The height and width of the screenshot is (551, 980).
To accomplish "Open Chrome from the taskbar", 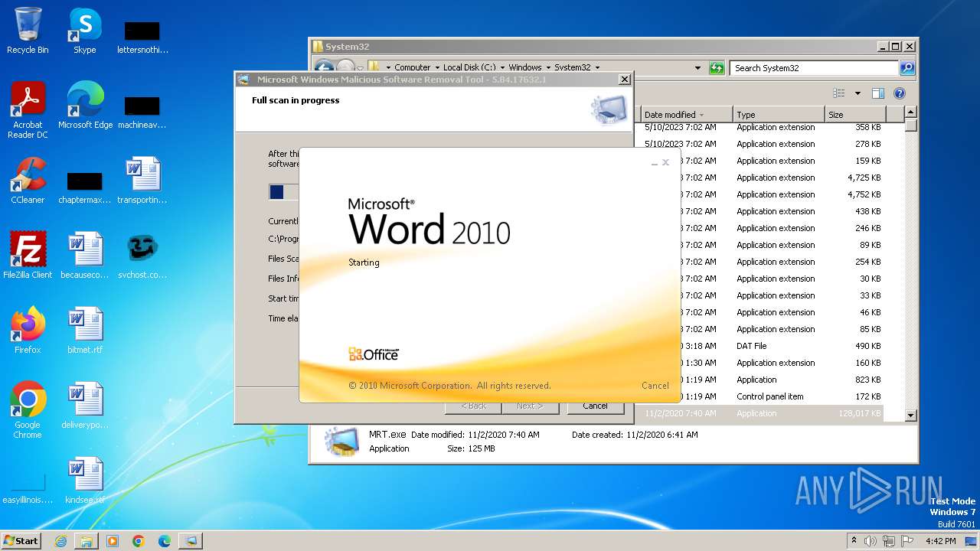I will (x=139, y=541).
